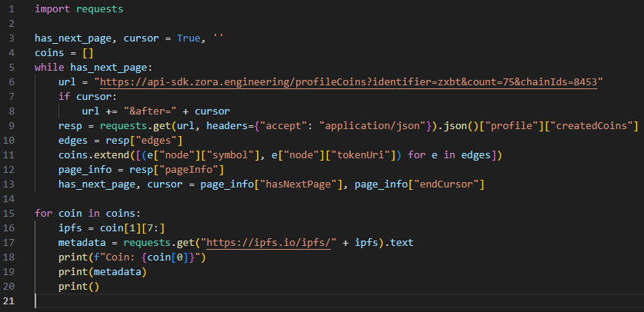Click the "edges" string on line 10

pyautogui.click(x=156, y=141)
